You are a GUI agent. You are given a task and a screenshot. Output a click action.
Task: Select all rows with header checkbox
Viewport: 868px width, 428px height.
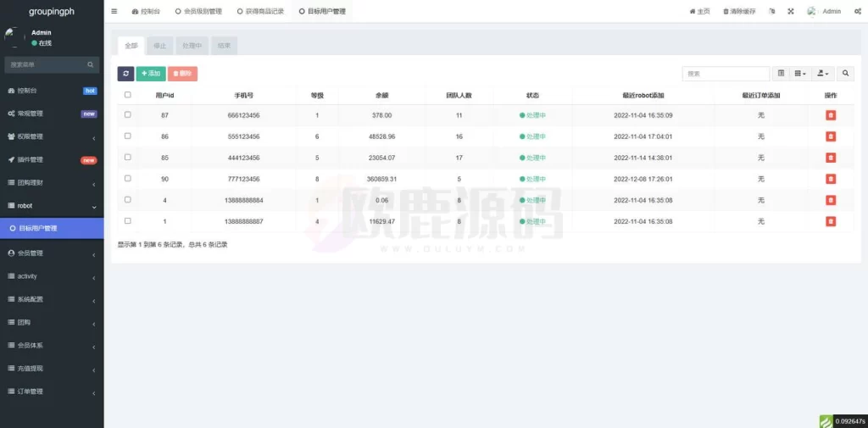pyautogui.click(x=128, y=95)
